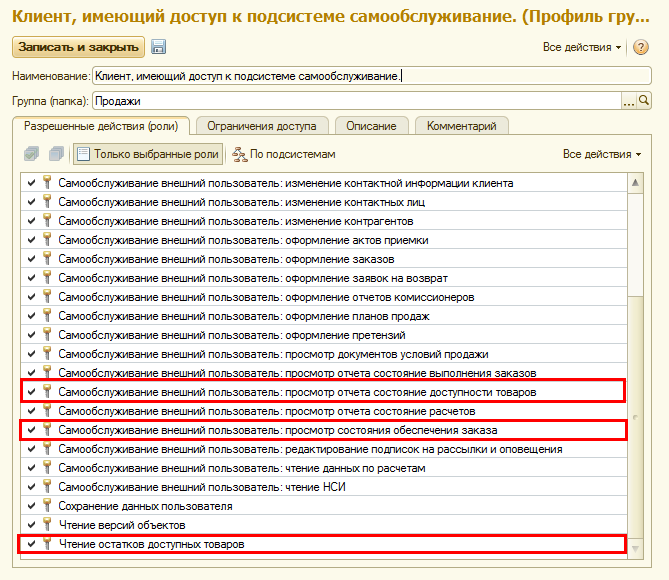Click key icon of просмотр отчета состояние расчетов row
This screenshot has height=580, width=669.
(x=47, y=411)
